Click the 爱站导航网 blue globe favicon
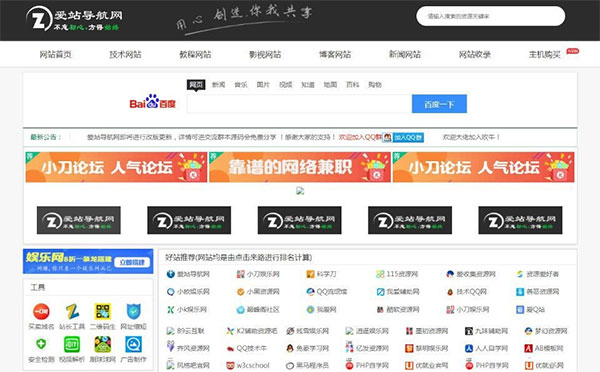This screenshot has width=600, height=372. click(171, 274)
